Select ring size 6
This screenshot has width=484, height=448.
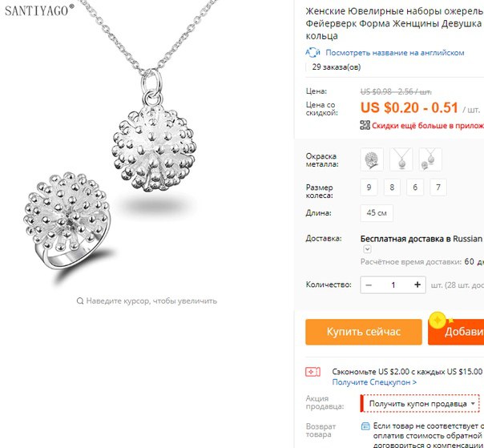click(415, 188)
